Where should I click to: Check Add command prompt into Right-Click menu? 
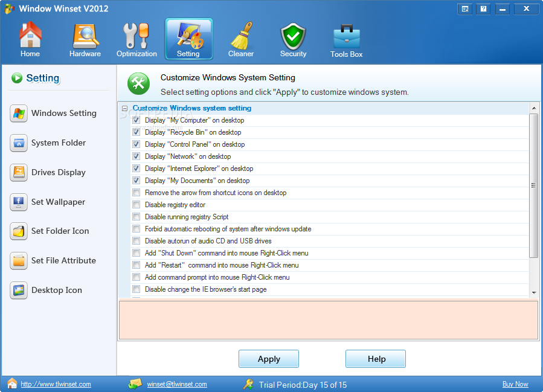tap(137, 277)
